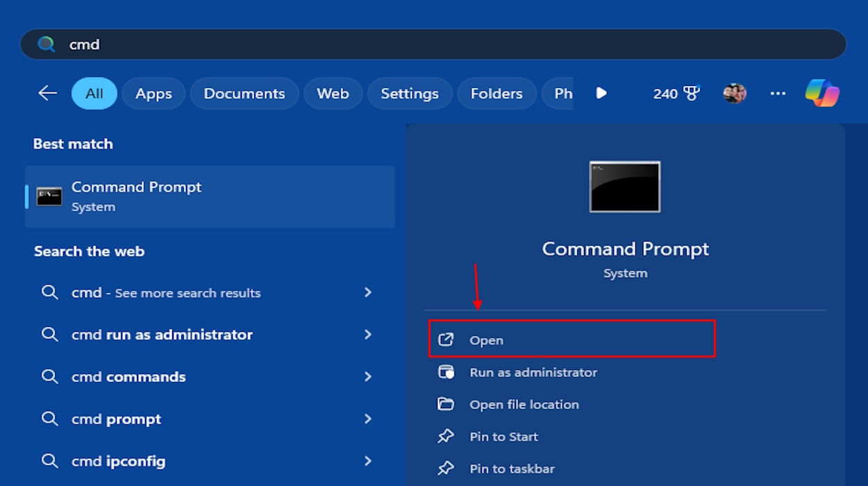The width and height of the screenshot is (868, 486).
Task: Open the three-dots more options menu
Action: click(778, 93)
